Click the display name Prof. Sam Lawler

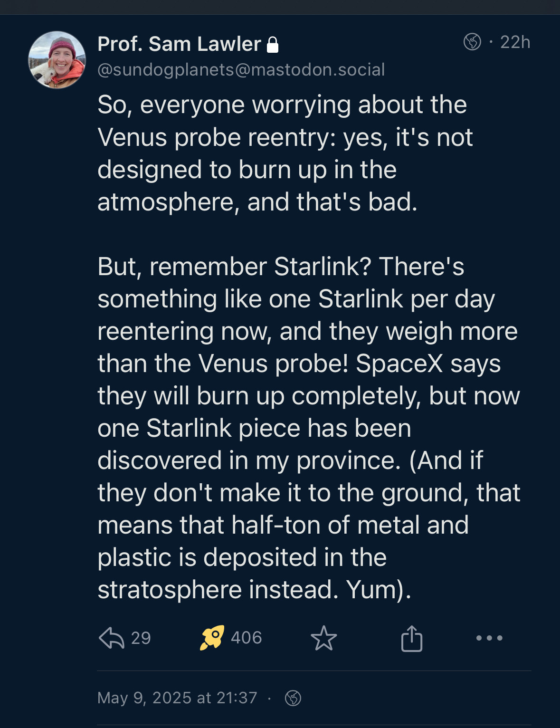click(179, 44)
